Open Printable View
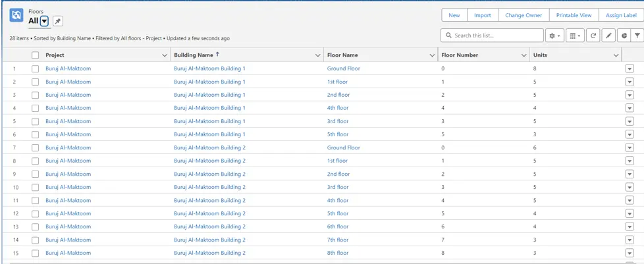Image resolution: width=644 pixels, height=264 pixels. coord(574,15)
